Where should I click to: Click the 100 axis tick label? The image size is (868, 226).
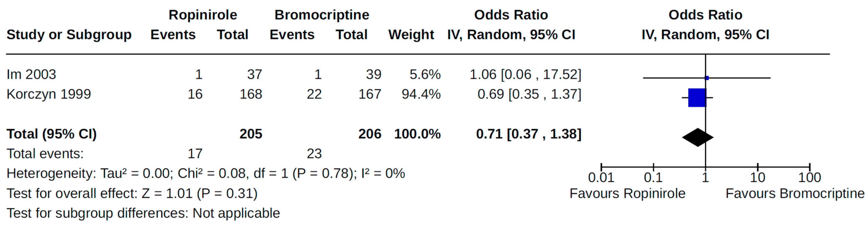pyautogui.click(x=809, y=178)
